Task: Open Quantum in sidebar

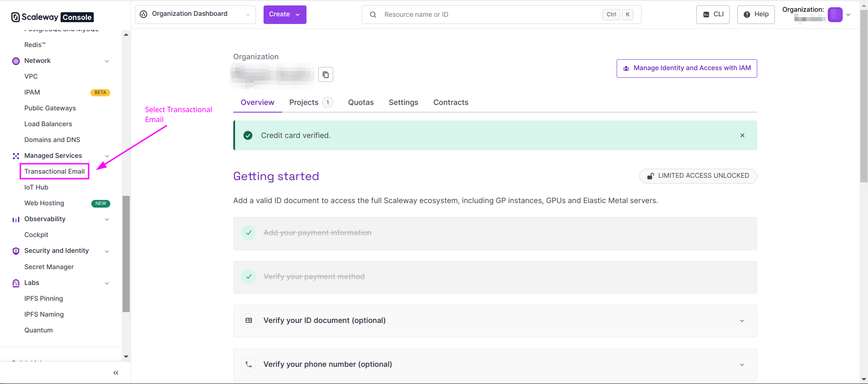Action: click(x=38, y=330)
